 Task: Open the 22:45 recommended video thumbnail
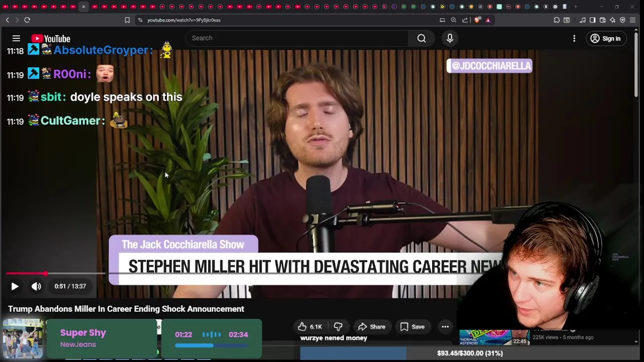point(494,337)
